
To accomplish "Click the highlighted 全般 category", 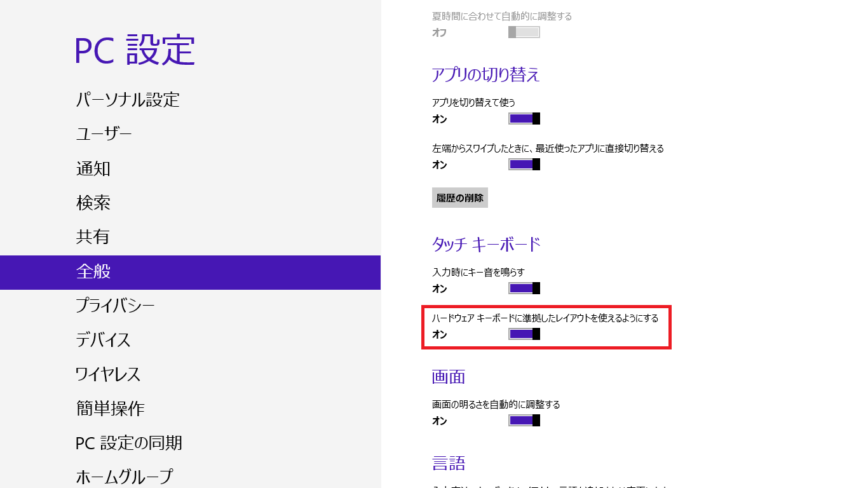I will 93,272.
